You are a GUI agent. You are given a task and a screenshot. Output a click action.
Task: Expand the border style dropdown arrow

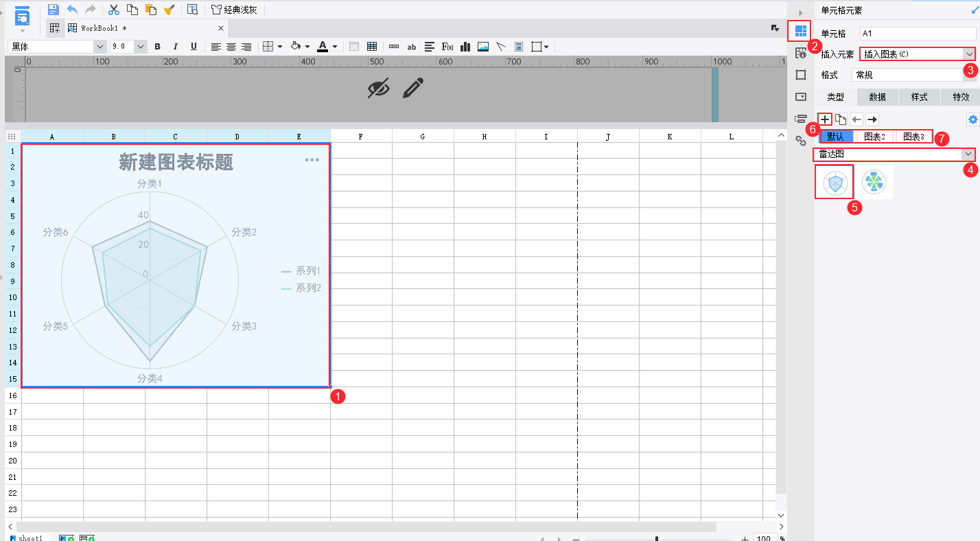click(x=280, y=47)
